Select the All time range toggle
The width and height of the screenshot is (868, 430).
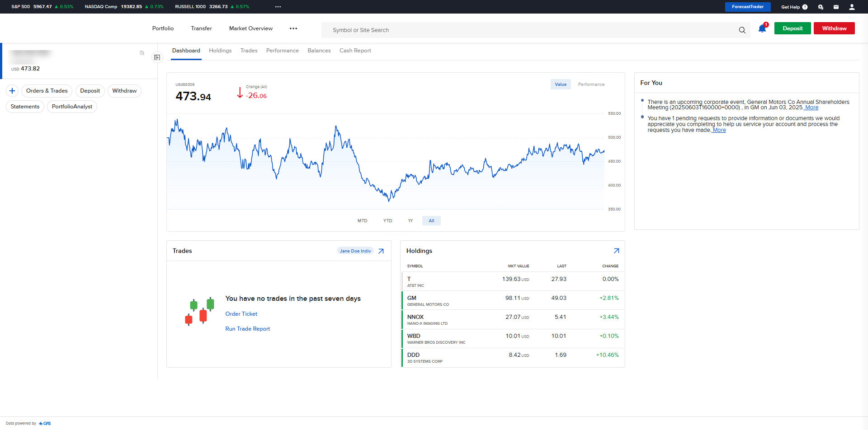tap(431, 220)
